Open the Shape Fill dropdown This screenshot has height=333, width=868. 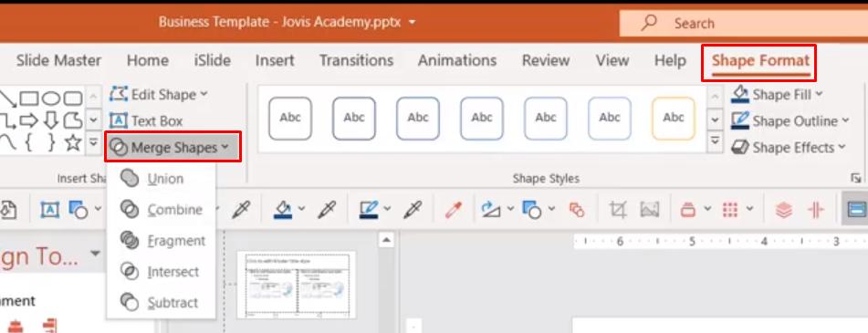click(x=777, y=95)
